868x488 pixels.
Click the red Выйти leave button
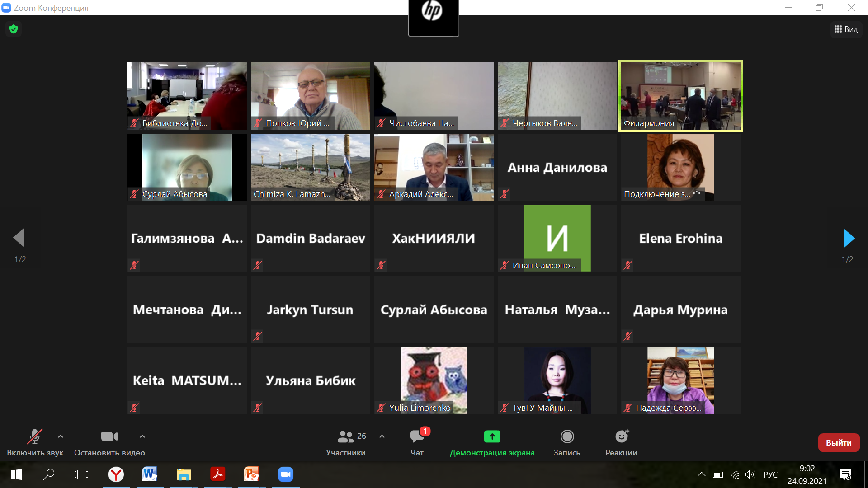pos(839,442)
